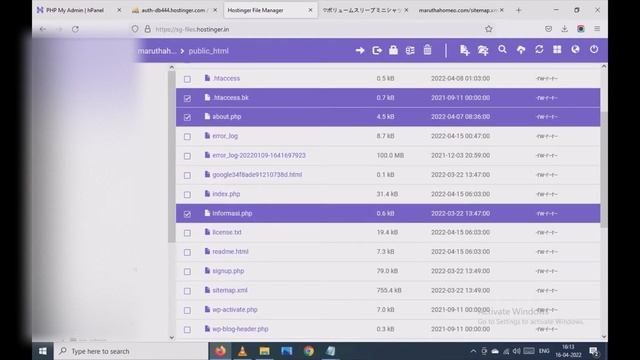The width and height of the screenshot is (640, 360).
Task: Switch to auth-db444.hostinger.com tab
Action: pyautogui.click(x=175, y=10)
